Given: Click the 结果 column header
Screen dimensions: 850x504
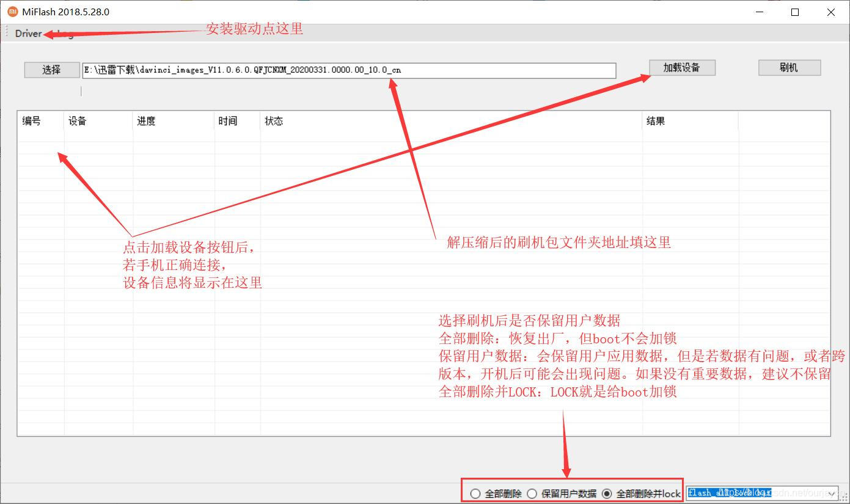Looking at the screenshot, I should pos(691,121).
